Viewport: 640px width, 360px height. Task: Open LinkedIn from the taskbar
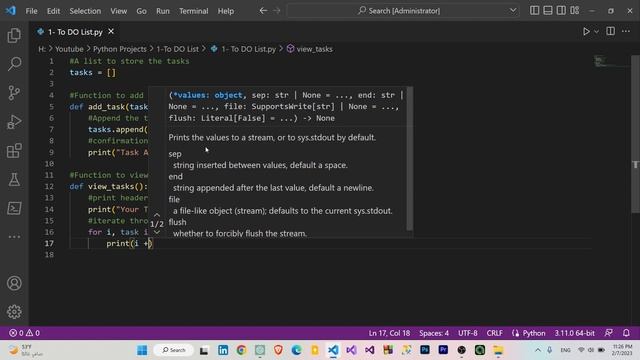(223, 350)
